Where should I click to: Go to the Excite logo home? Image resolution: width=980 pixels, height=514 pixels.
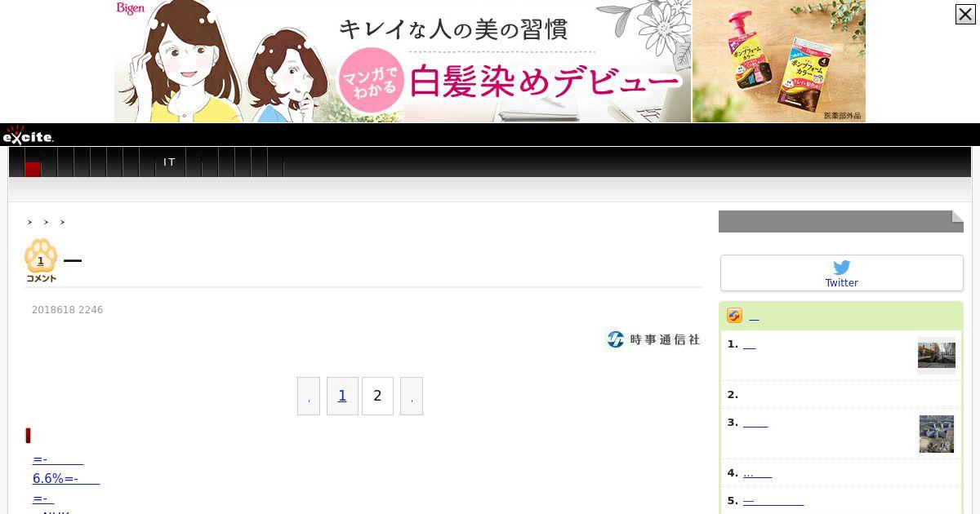pos(29,136)
